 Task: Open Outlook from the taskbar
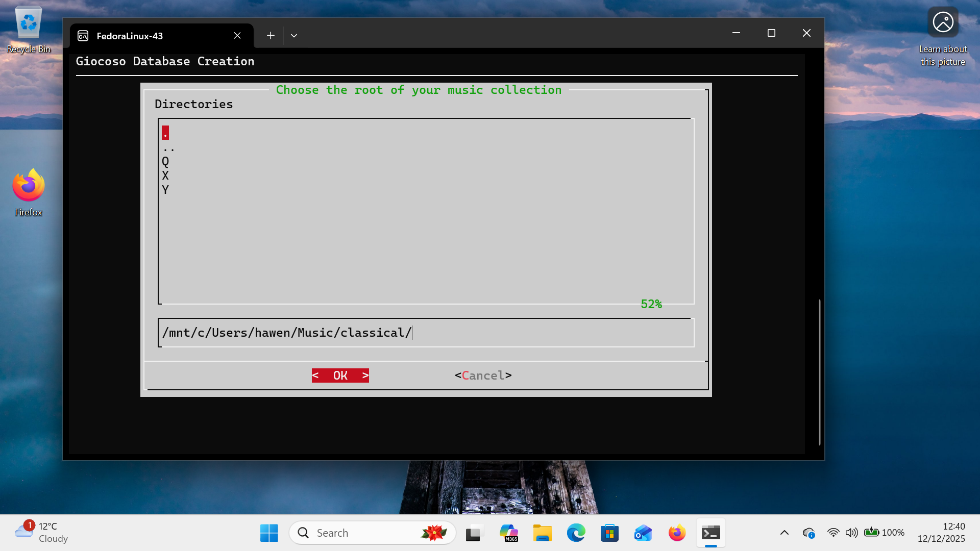point(643,533)
